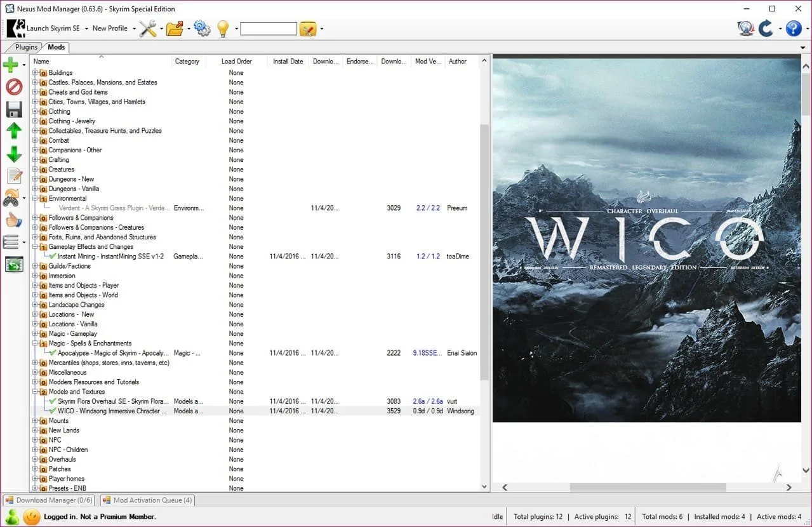Click the floppy disk save icon in sidebar

click(x=14, y=109)
